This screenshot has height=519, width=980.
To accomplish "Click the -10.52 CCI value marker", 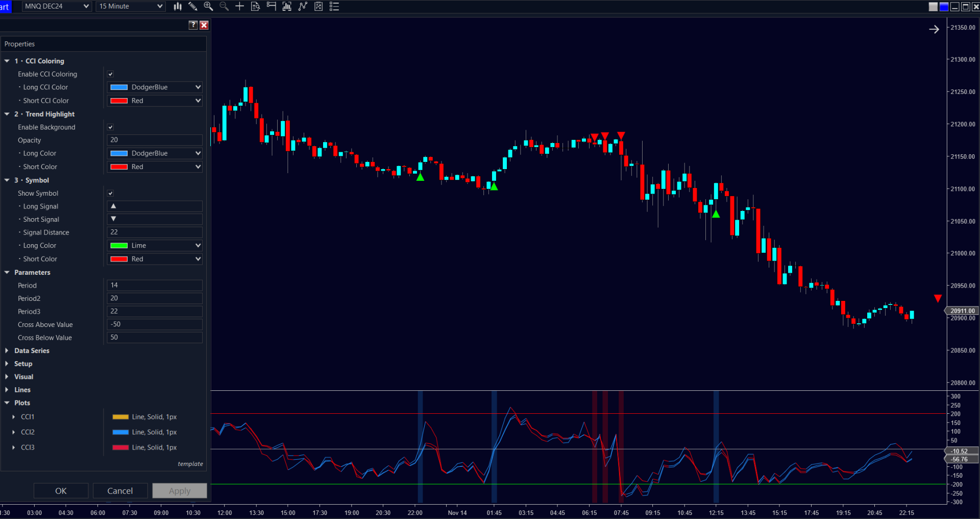I will tap(962, 451).
